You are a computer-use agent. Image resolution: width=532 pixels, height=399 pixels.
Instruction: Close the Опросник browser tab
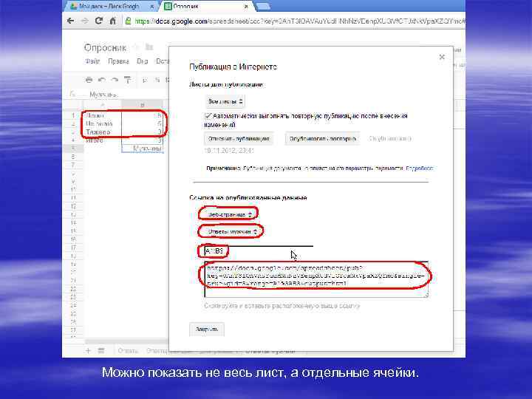click(246, 7)
